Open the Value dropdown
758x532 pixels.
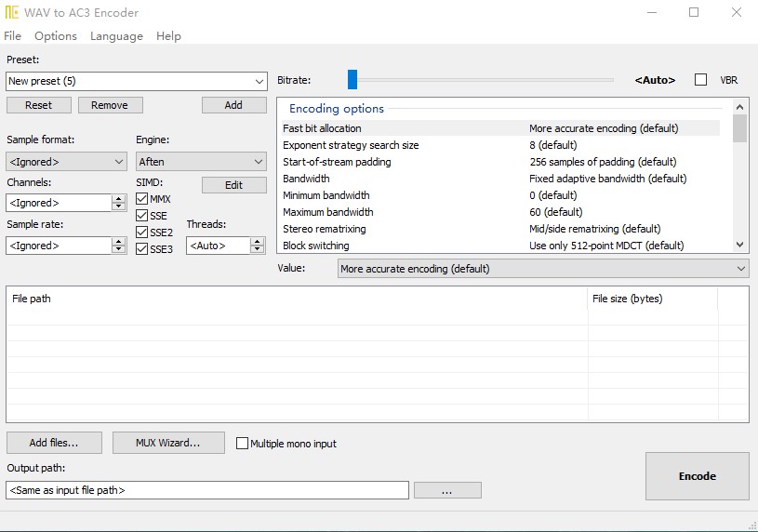(543, 269)
